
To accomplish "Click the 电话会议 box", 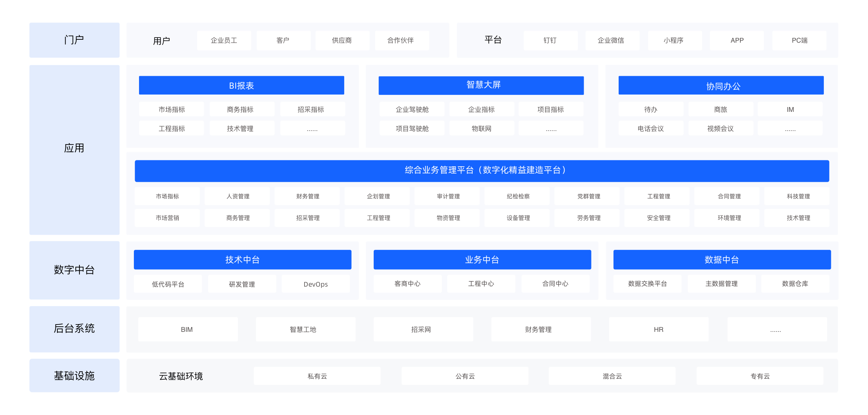I will tap(651, 128).
